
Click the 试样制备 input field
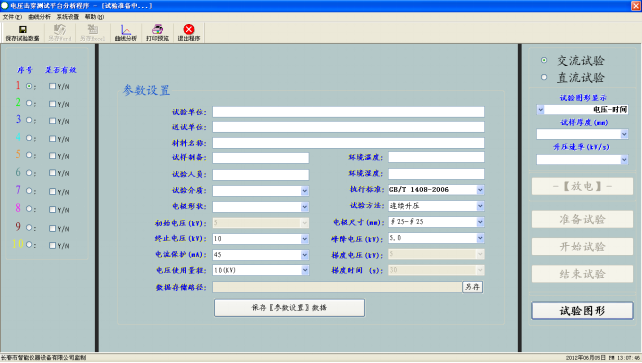tap(261, 158)
